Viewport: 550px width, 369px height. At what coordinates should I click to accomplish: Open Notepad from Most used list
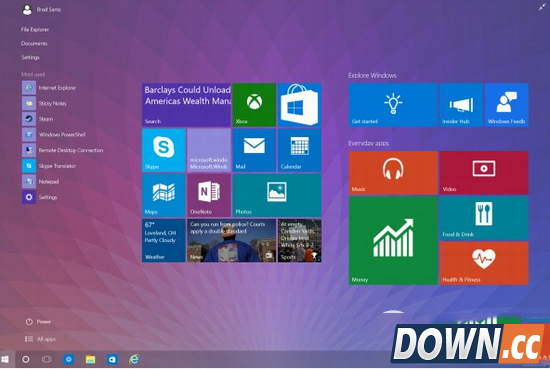41,181
